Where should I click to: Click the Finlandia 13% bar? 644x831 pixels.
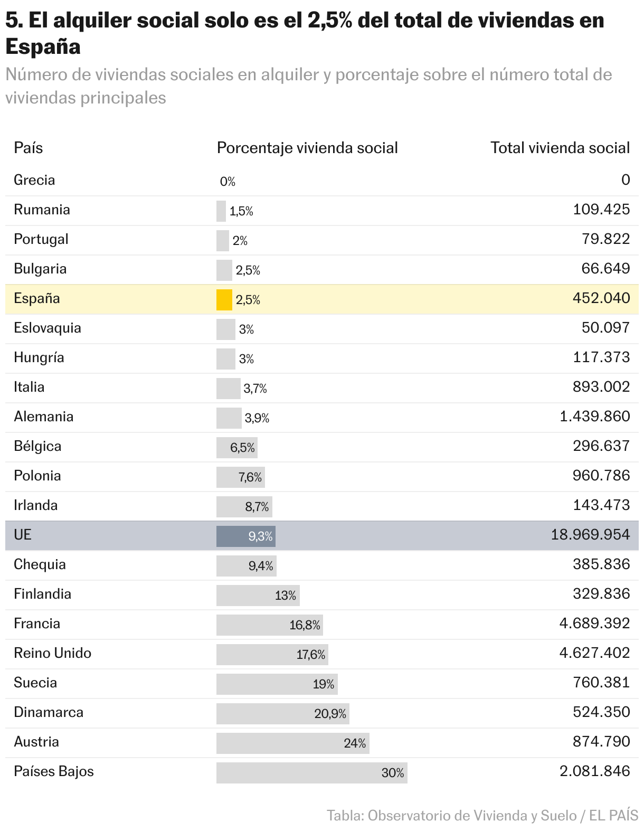258,596
